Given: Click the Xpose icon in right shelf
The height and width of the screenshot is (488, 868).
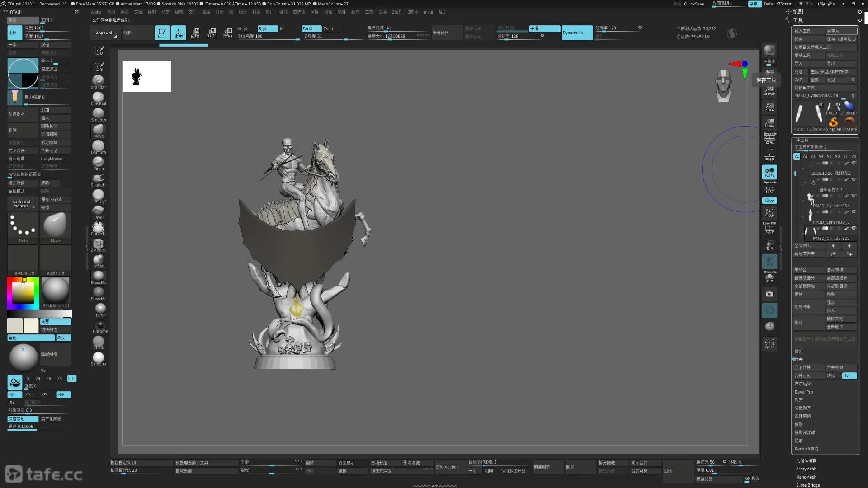Looking at the screenshot, I should click(x=769, y=343).
